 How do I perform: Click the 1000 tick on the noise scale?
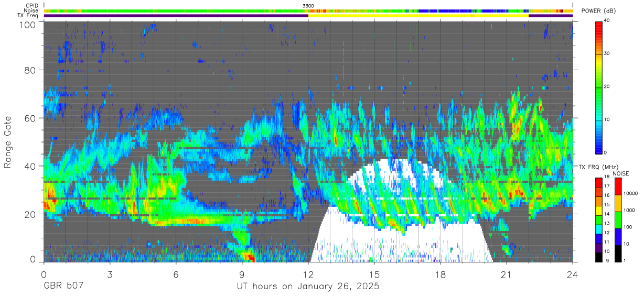[x=629, y=211]
